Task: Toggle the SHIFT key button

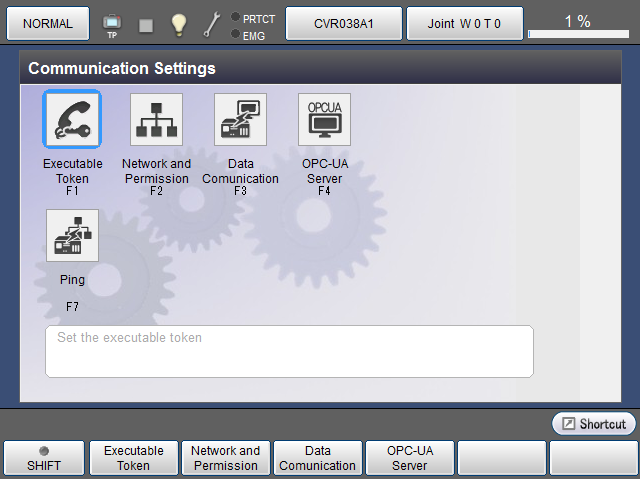Action: pyautogui.click(x=44, y=458)
